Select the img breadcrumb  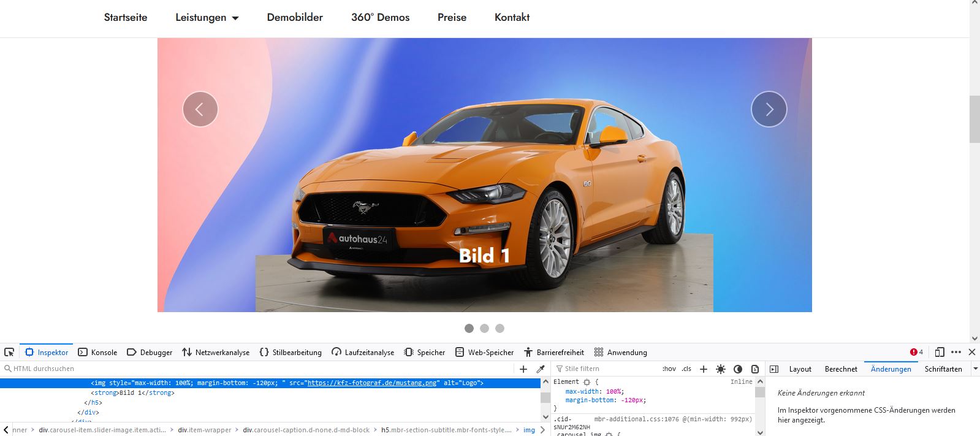click(528, 430)
